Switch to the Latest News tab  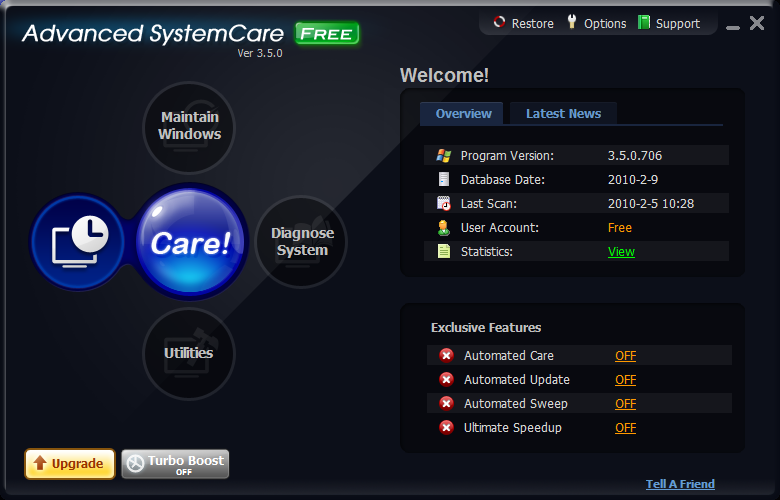[564, 113]
